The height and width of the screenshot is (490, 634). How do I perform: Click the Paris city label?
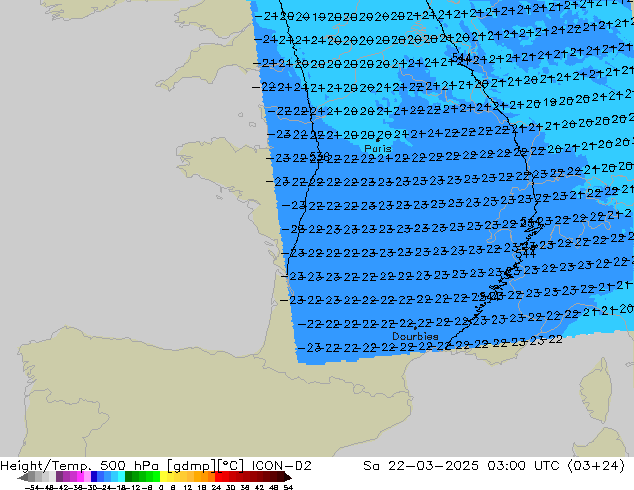[378, 148]
